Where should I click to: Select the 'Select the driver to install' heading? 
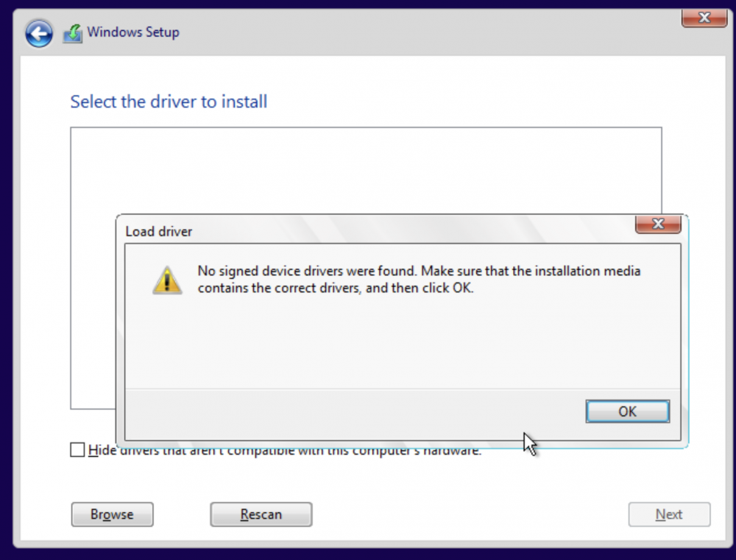click(x=169, y=102)
